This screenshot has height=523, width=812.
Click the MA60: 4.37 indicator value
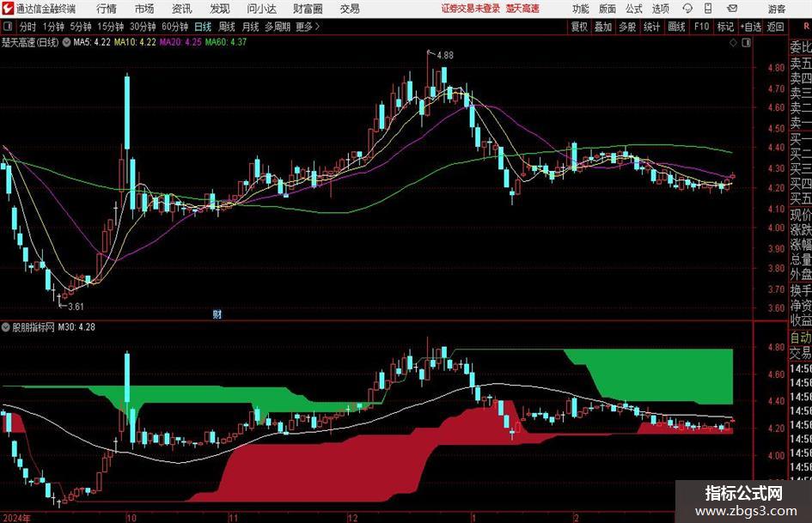pos(226,42)
